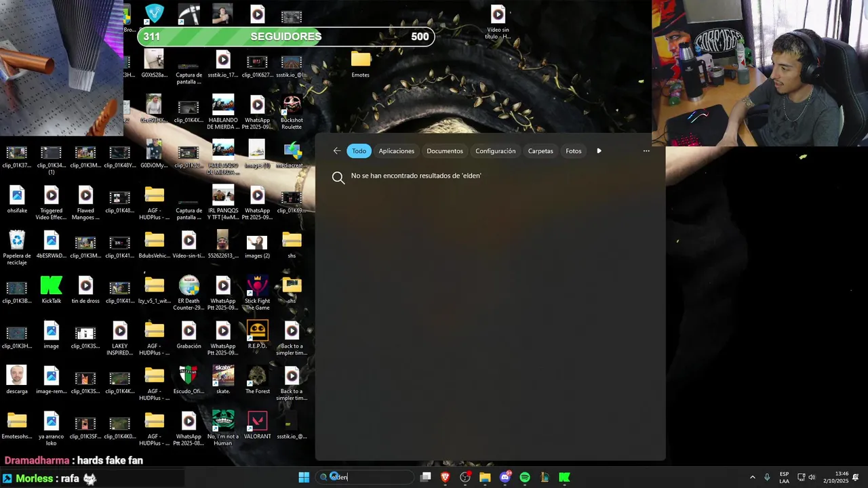Screen dimensions: 868x488
Task: Open File Explorer from the taskbar
Action: pyautogui.click(x=485, y=477)
